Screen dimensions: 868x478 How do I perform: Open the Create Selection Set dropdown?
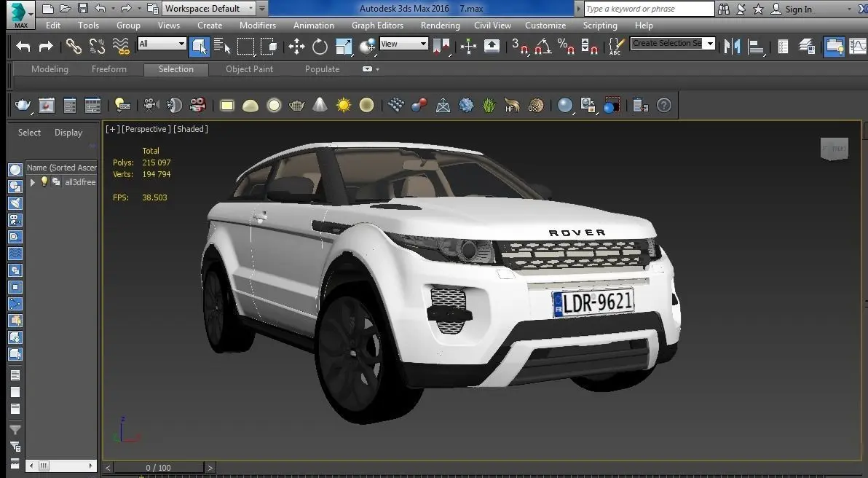[673, 43]
